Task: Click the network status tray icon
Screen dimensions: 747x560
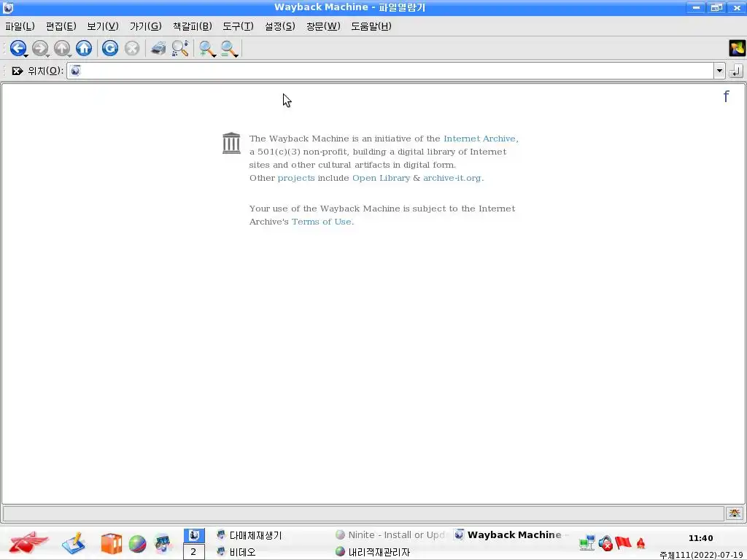Action: (x=587, y=542)
